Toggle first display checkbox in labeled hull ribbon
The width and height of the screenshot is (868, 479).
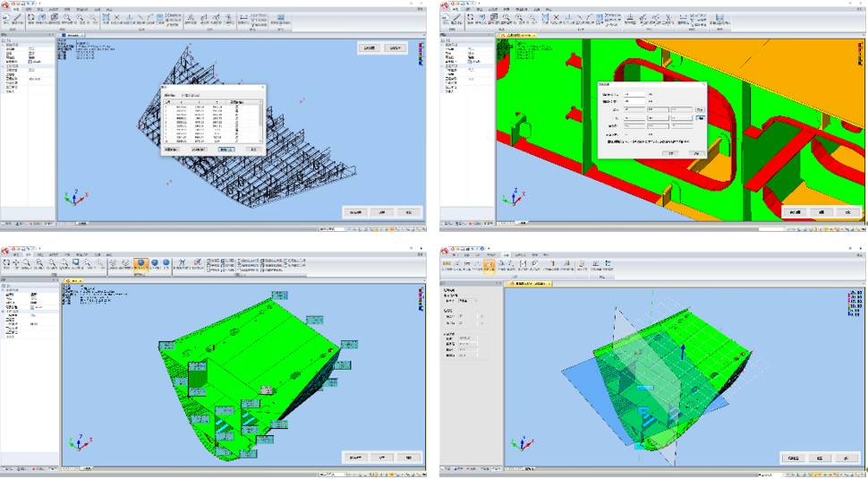208,260
